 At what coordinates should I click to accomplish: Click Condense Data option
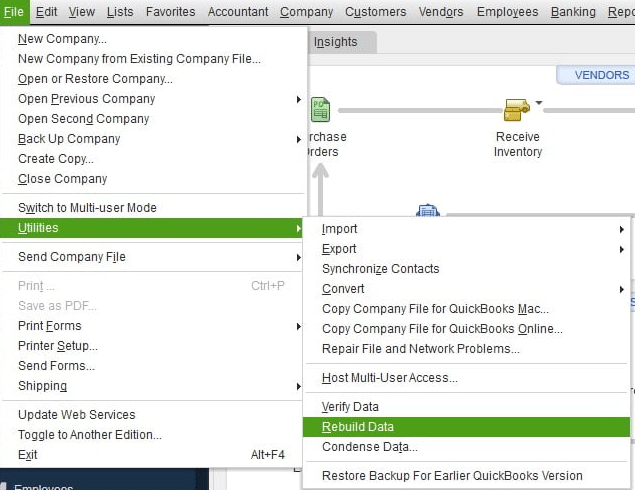[369, 447]
